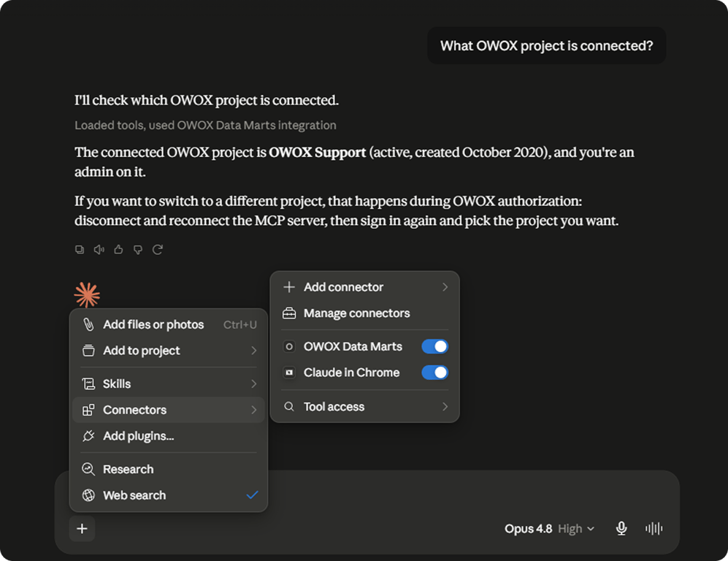
Task: Open voice mode waveform icon
Action: [x=654, y=528]
